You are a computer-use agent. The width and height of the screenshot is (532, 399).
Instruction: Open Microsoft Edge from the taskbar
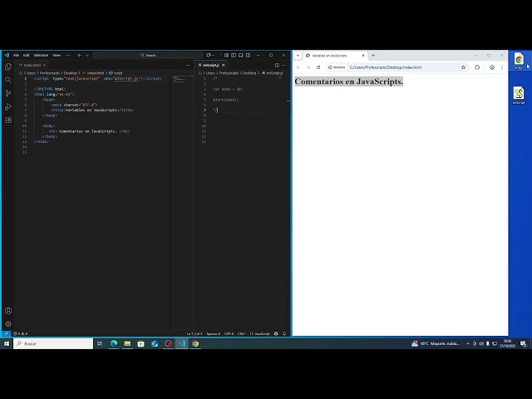114,343
